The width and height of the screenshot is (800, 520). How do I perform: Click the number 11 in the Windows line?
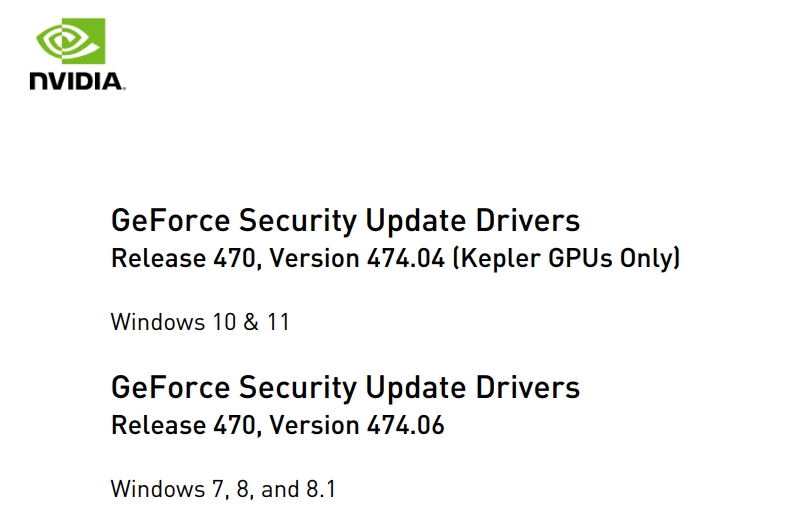click(279, 322)
